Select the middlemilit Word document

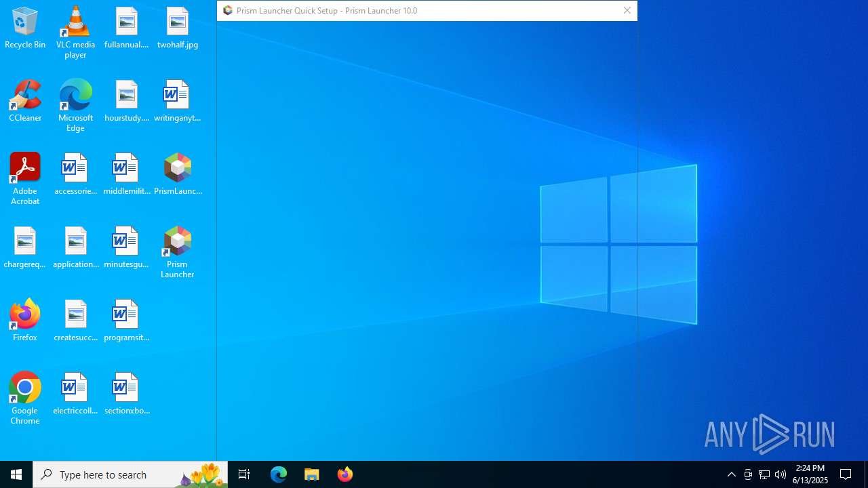coord(126,175)
